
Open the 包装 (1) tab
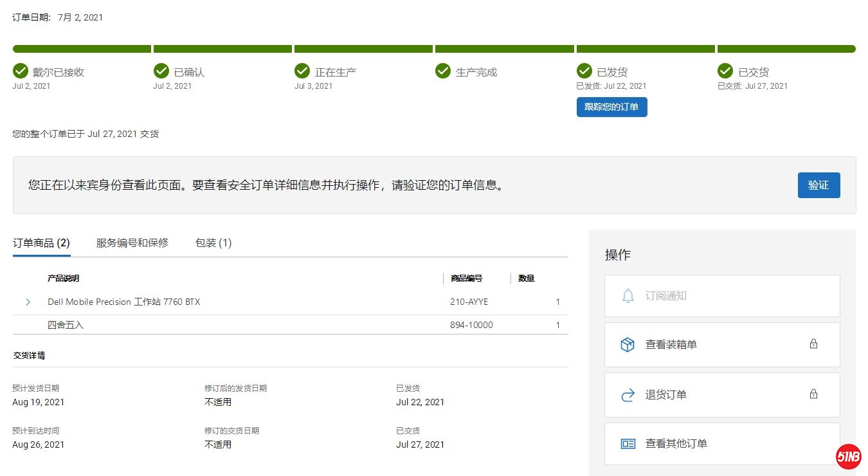click(x=213, y=243)
